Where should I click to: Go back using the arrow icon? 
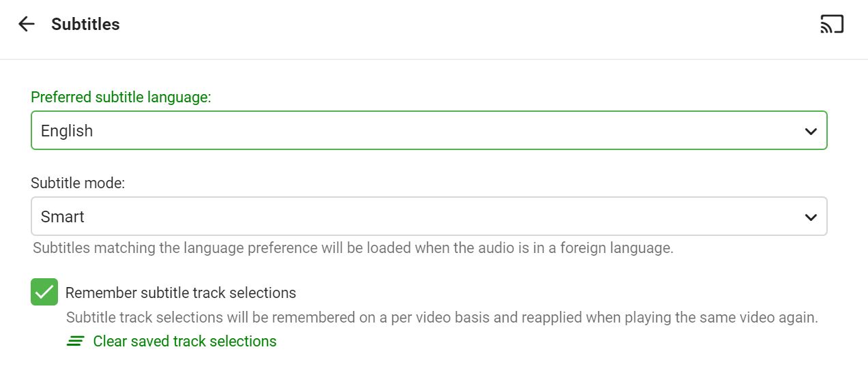(26, 25)
